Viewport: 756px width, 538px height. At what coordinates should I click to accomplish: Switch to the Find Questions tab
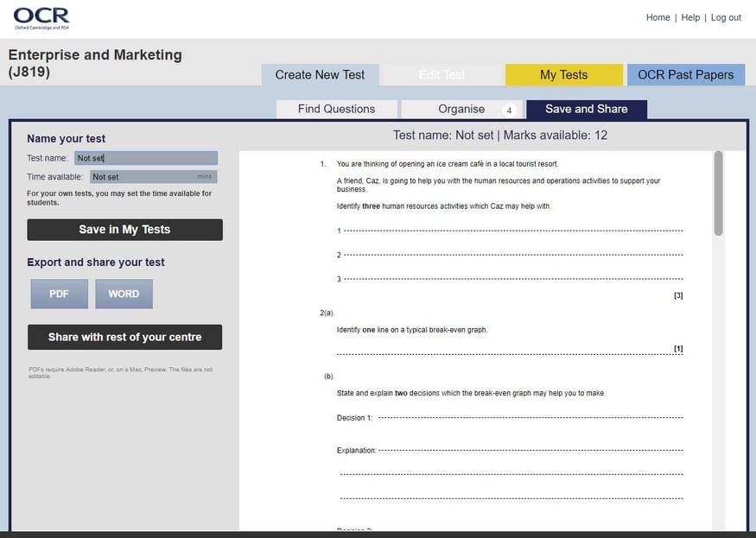point(336,108)
